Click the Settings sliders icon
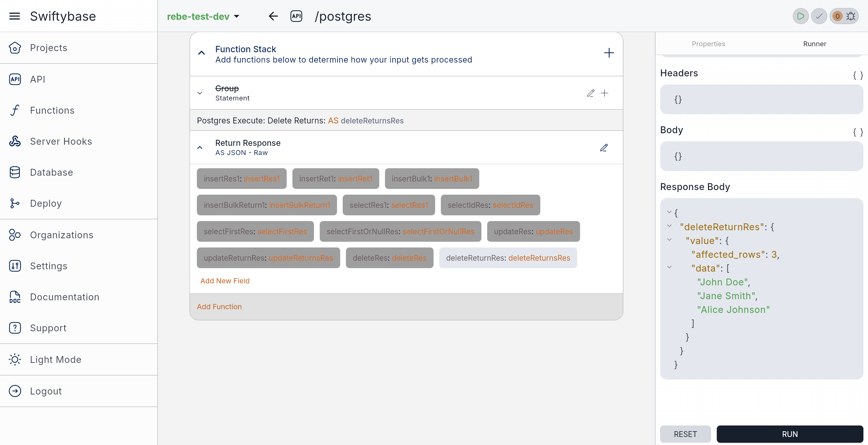 15,266
